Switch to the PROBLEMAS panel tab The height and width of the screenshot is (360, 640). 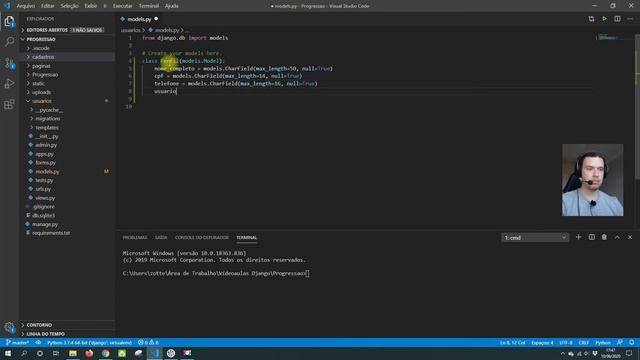coord(135,238)
